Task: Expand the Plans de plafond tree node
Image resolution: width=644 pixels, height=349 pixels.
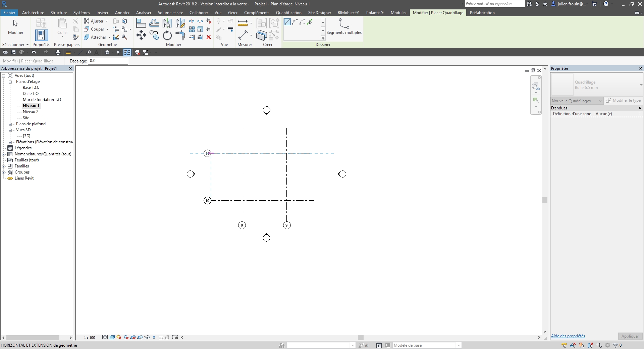Action: (x=10, y=124)
